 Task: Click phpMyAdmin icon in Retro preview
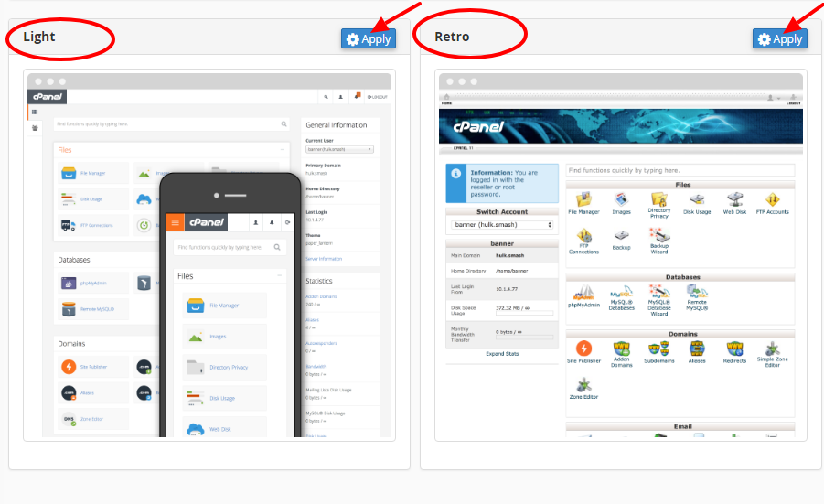583,292
